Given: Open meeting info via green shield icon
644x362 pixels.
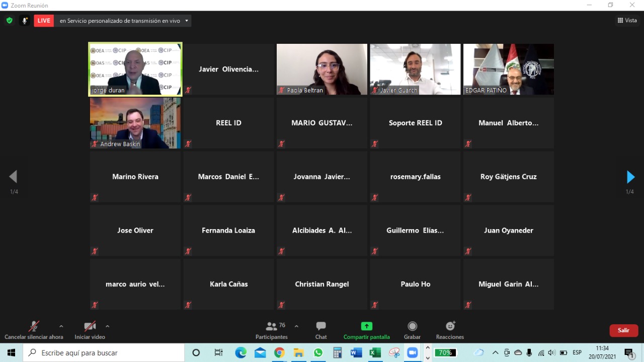Looking at the screenshot, I should pos(9,21).
